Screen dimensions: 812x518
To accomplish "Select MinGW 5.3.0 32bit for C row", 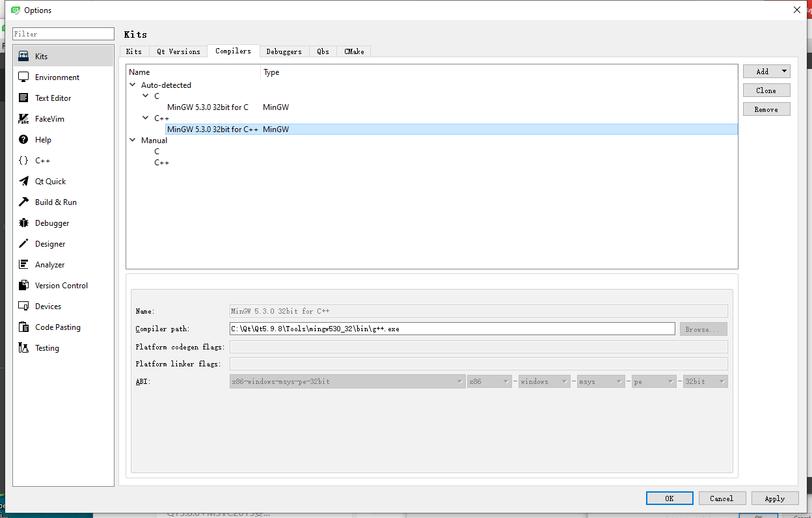I will tap(432, 107).
